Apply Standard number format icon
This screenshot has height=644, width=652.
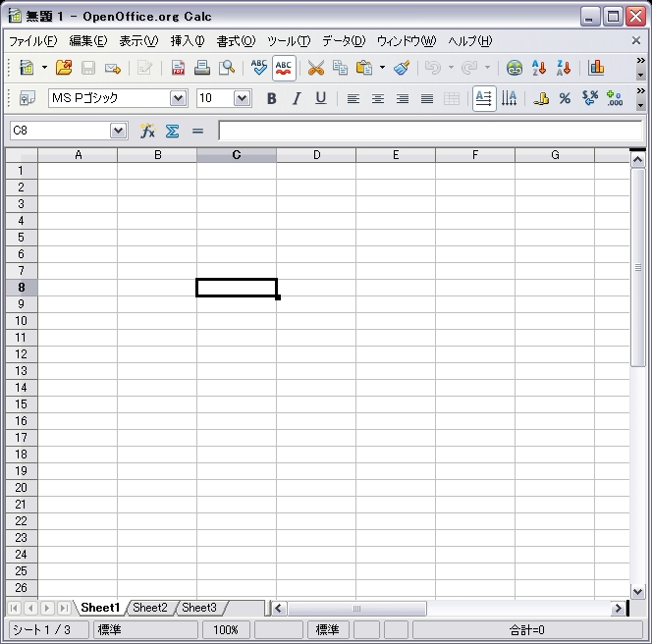click(589, 98)
